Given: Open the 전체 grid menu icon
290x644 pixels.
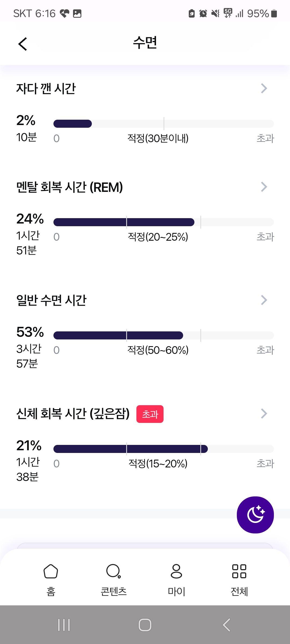Looking at the screenshot, I should point(239,571).
